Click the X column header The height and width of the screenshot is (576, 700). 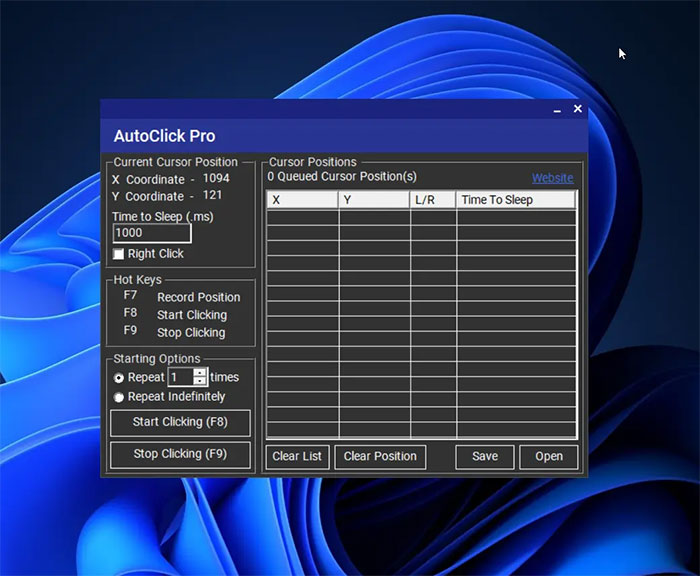pos(302,200)
